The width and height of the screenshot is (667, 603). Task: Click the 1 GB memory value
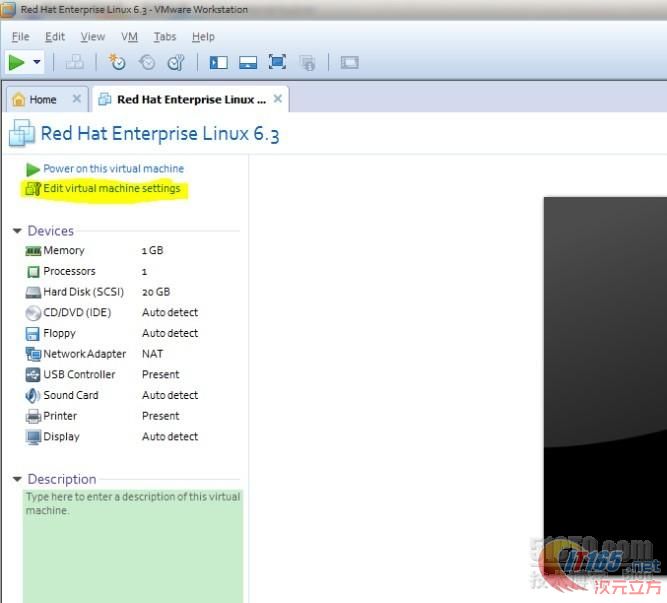152,250
